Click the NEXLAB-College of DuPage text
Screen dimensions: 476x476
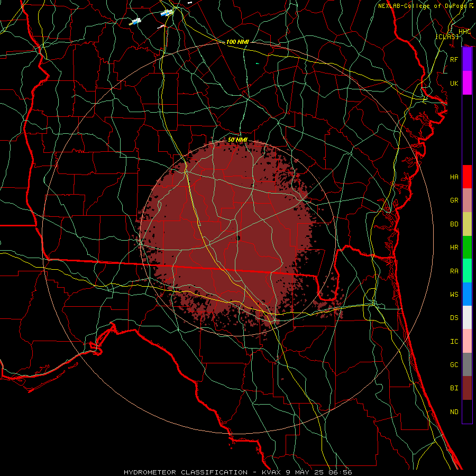pyautogui.click(x=422, y=6)
